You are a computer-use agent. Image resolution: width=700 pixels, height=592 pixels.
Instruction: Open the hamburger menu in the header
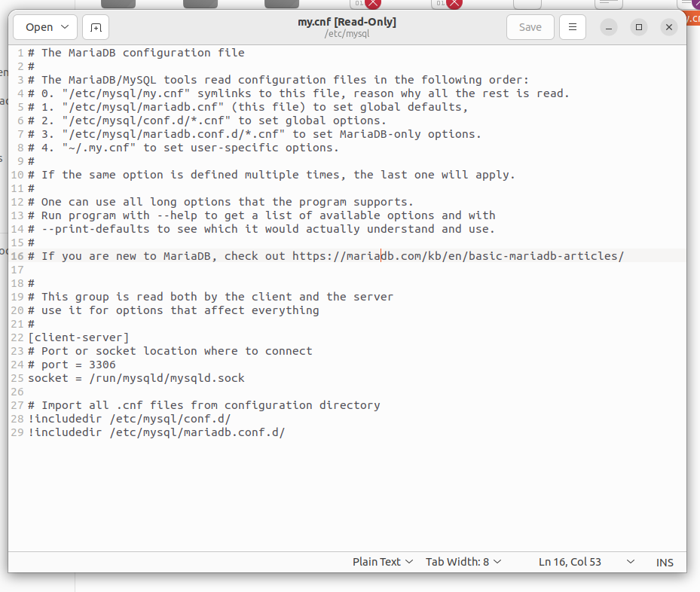click(573, 27)
